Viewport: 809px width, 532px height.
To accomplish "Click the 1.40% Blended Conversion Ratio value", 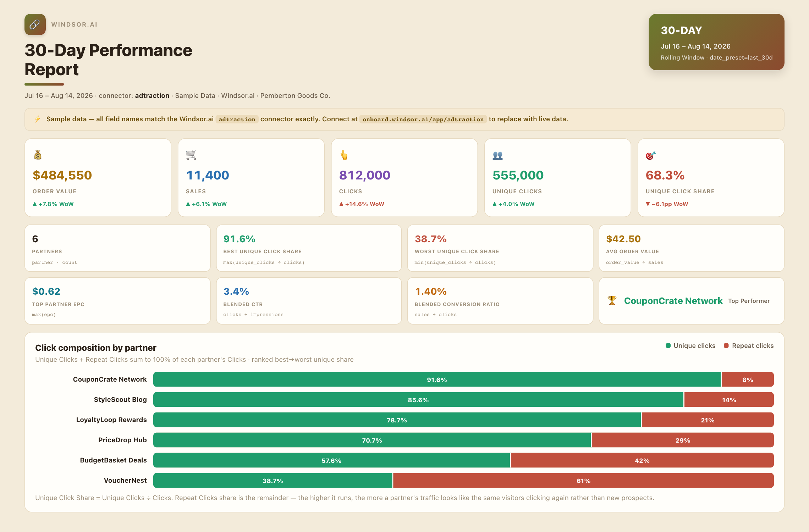I will 431,292.
